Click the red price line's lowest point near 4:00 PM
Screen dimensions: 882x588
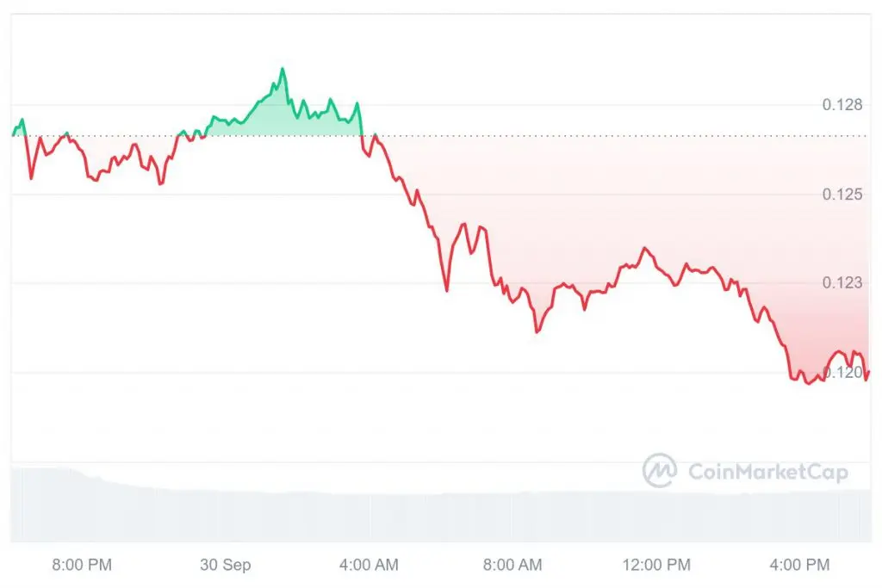tap(809, 383)
